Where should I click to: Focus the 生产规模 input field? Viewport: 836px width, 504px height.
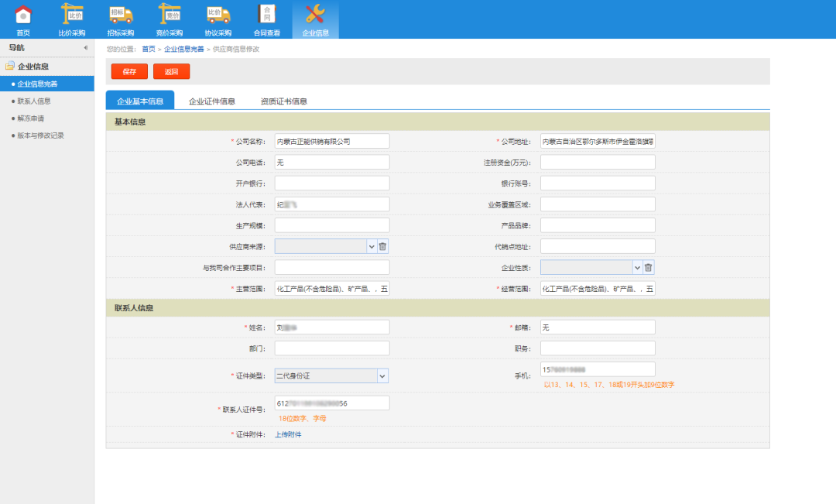[331, 225]
